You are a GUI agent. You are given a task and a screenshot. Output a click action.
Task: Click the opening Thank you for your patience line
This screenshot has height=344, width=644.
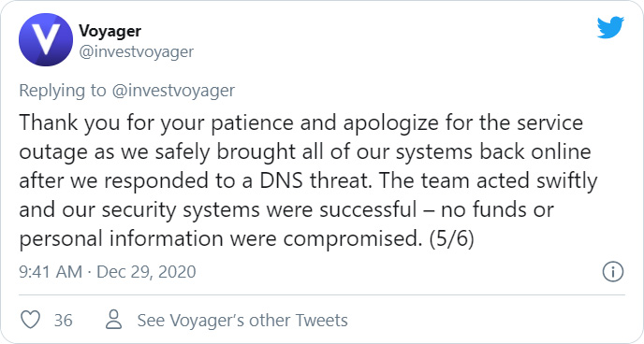pos(300,122)
